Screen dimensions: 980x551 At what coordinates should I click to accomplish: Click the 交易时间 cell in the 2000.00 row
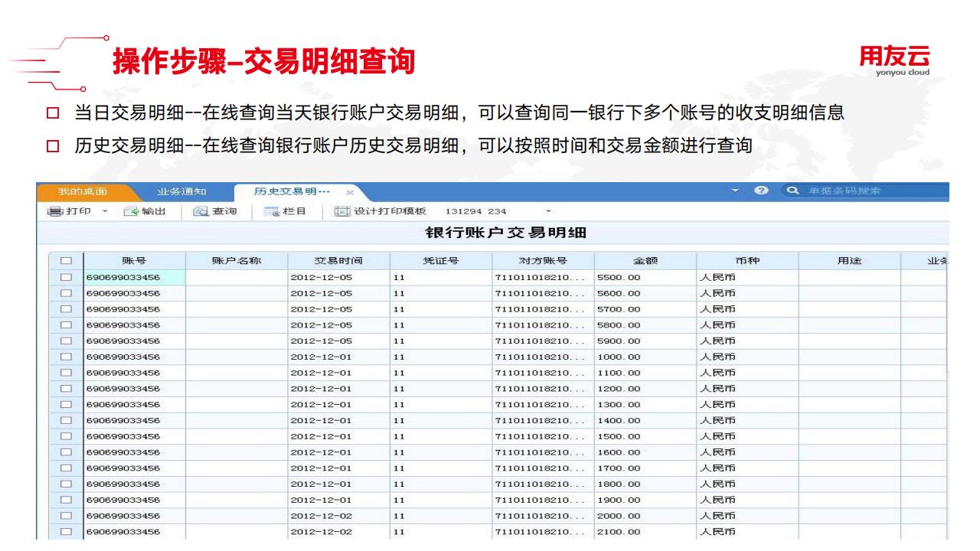[338, 516]
